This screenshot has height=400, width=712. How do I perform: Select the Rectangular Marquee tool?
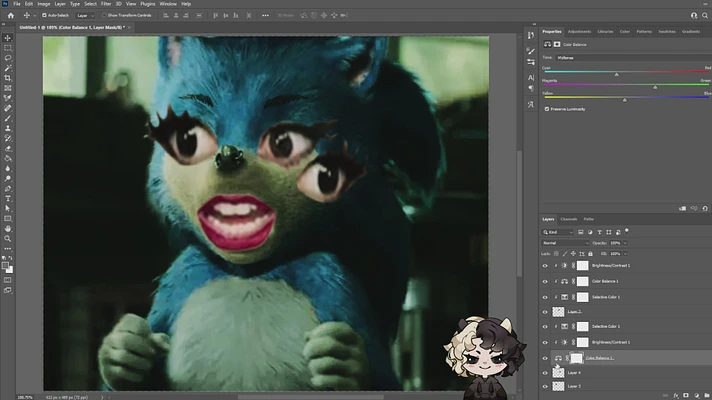coord(8,48)
